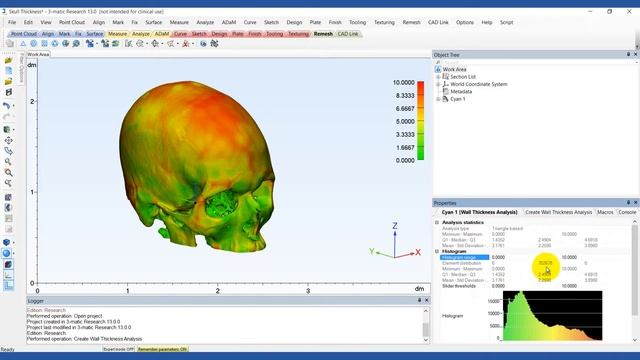Image resolution: width=640 pixels, height=360 pixels.
Task: Click the undo arrow in left toolbar
Action: click(7, 106)
